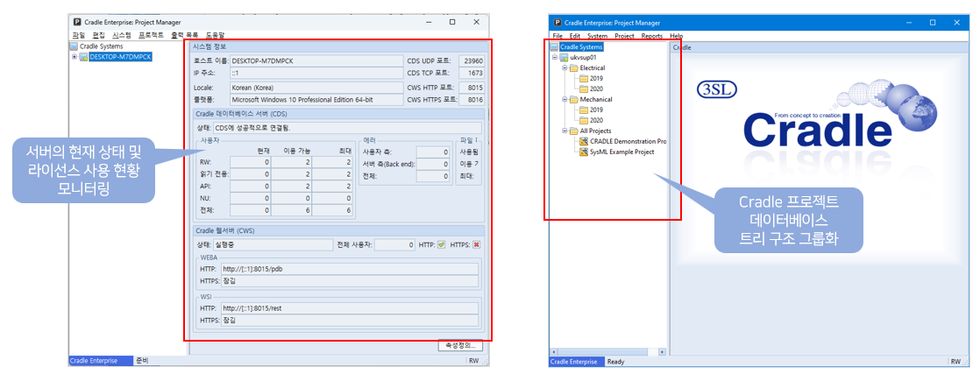Click the All Projects folder icon
980x374 pixels.
pos(574,131)
